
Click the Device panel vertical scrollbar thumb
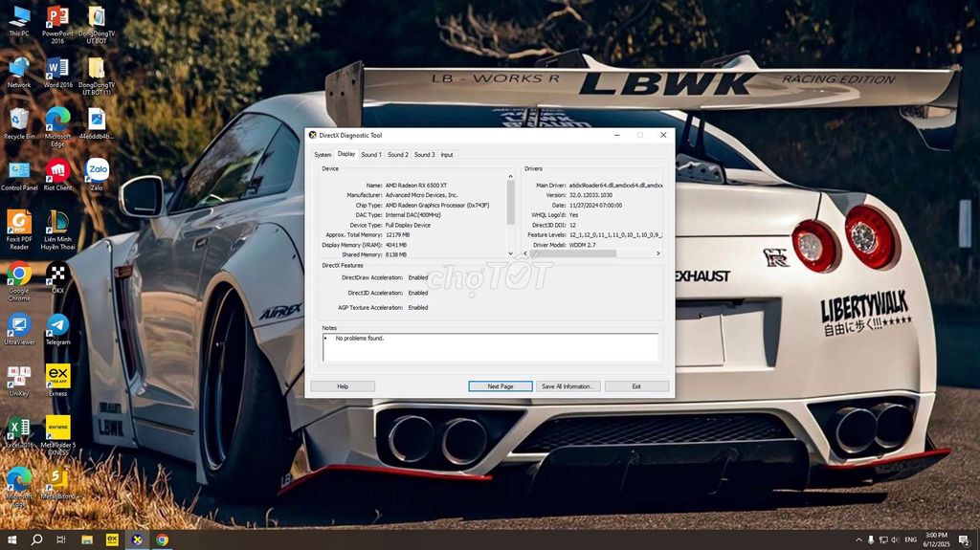[511, 202]
